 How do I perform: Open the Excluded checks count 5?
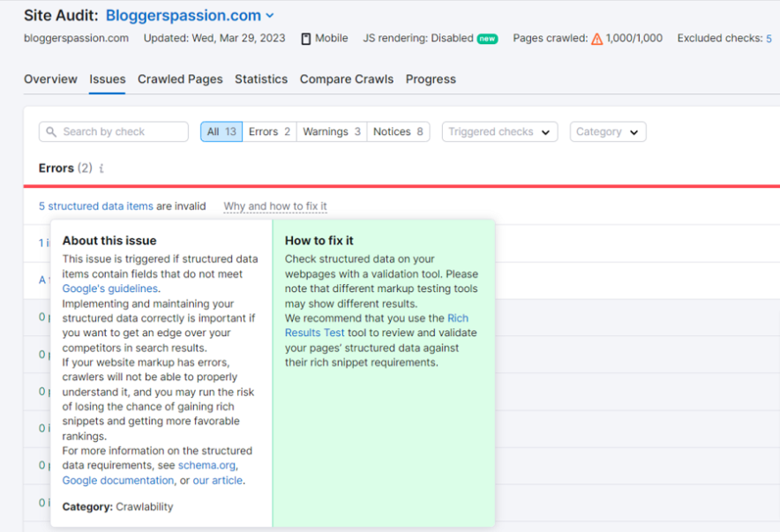click(x=769, y=38)
